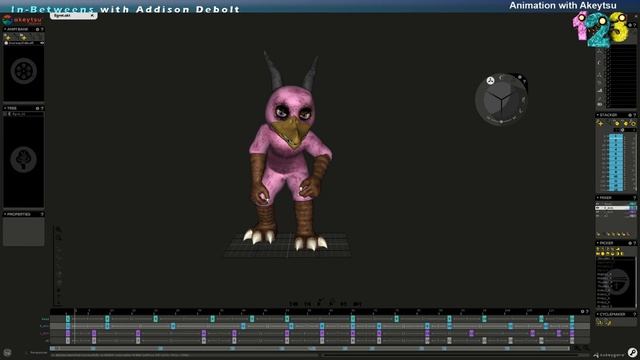Click the second add-animation icon in Anim Bank
The image size is (640, 360).
(23, 37)
